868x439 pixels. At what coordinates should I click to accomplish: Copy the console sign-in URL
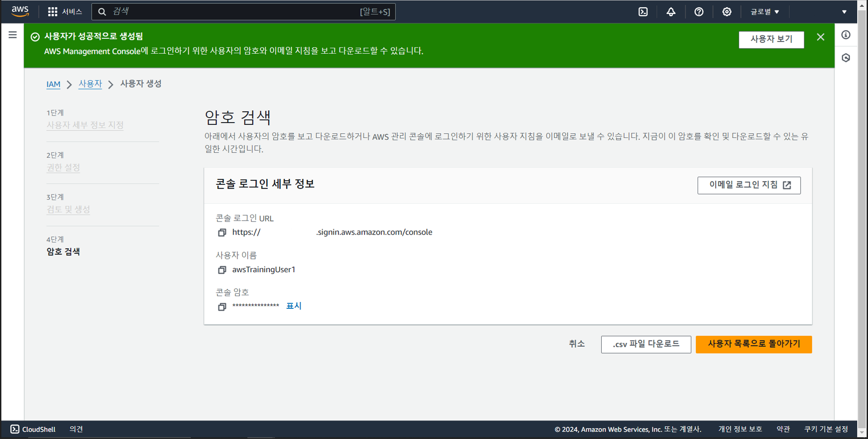[222, 232]
